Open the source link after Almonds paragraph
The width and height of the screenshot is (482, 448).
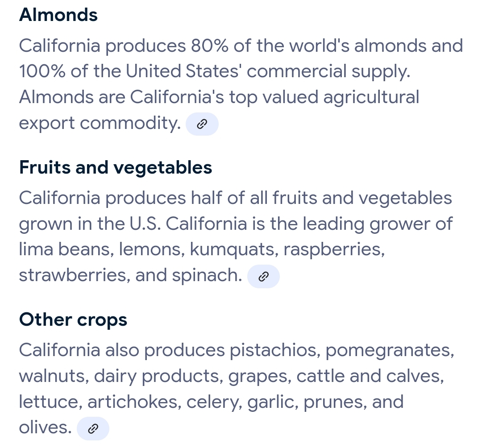(x=202, y=124)
